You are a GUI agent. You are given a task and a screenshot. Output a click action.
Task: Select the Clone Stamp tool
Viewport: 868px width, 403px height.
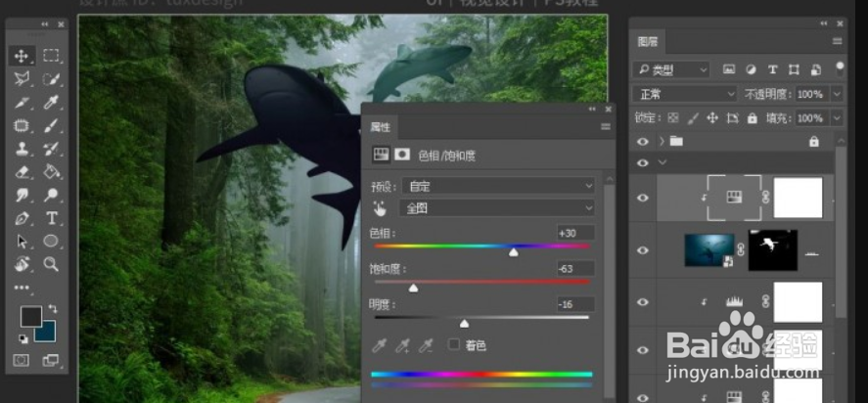pos(22,149)
